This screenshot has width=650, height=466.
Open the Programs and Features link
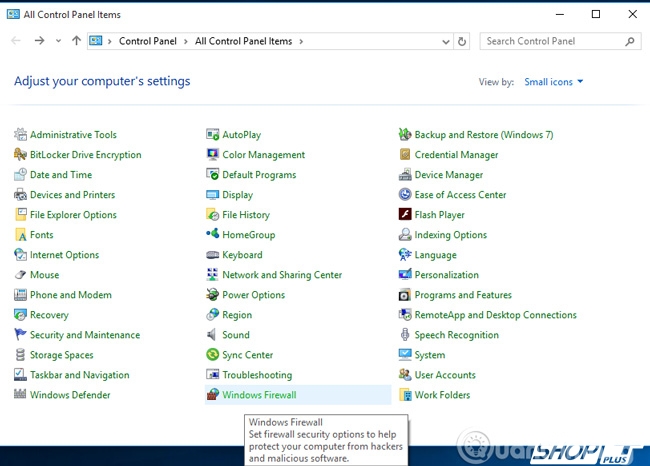click(463, 295)
